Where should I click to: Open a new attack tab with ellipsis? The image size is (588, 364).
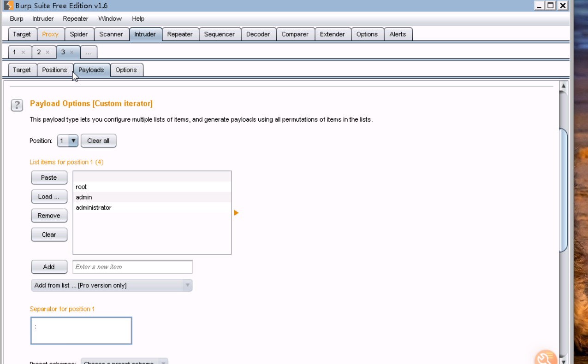pos(89,52)
